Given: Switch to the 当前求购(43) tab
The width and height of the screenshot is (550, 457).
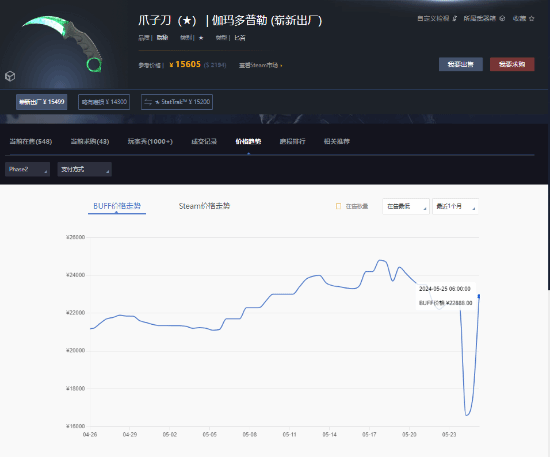Looking at the screenshot, I should point(90,141).
